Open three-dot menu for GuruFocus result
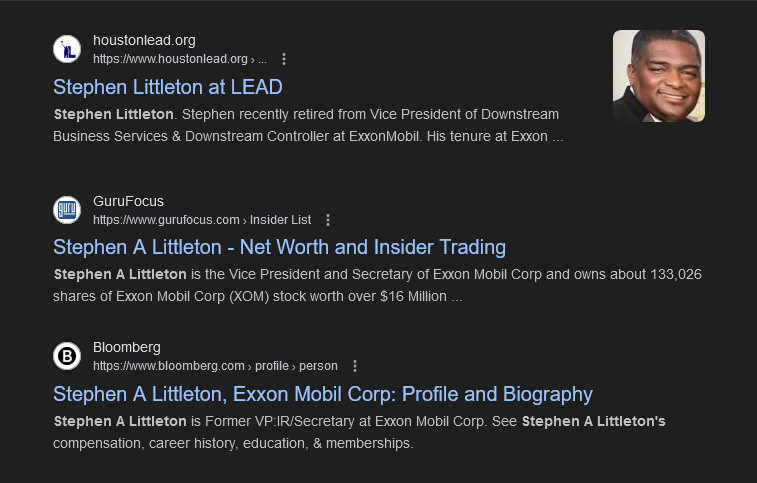 (x=328, y=220)
